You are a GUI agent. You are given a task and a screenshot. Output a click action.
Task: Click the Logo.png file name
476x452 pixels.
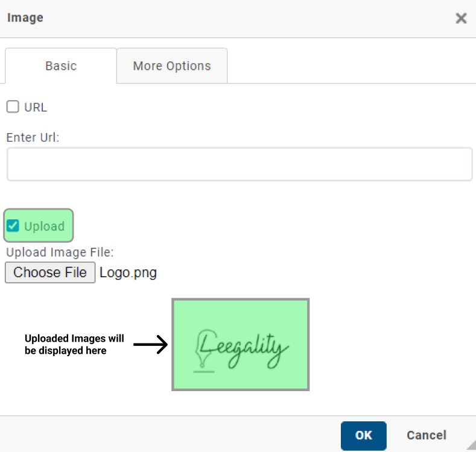click(x=128, y=272)
